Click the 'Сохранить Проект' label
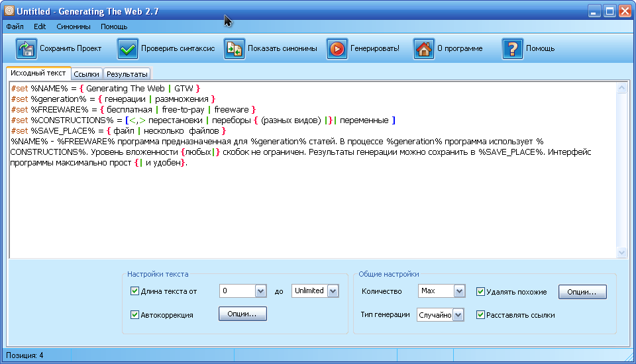This screenshot has width=636, height=364. (x=71, y=48)
